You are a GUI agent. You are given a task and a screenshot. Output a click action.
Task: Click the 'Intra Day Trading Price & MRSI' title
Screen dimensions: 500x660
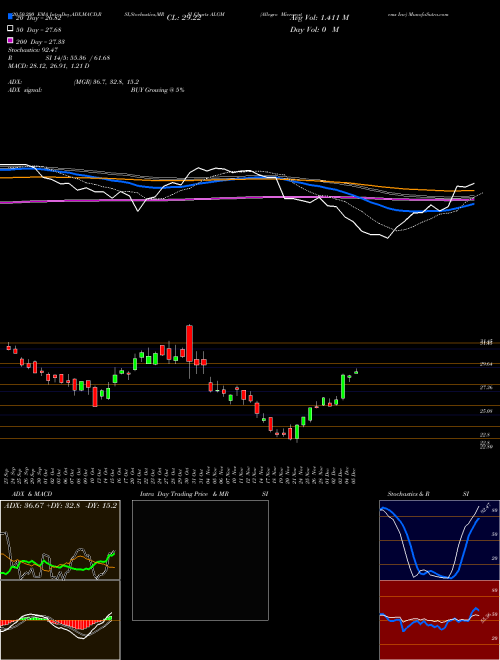(x=204, y=494)
